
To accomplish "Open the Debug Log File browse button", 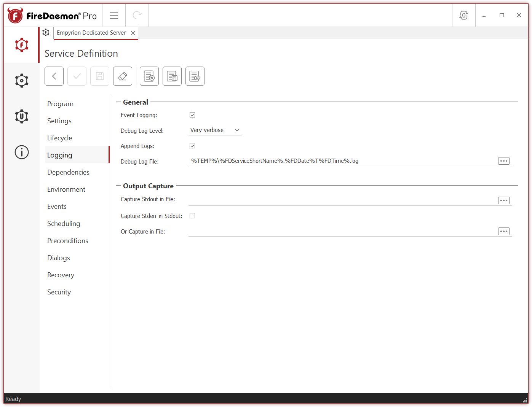I will (503, 161).
